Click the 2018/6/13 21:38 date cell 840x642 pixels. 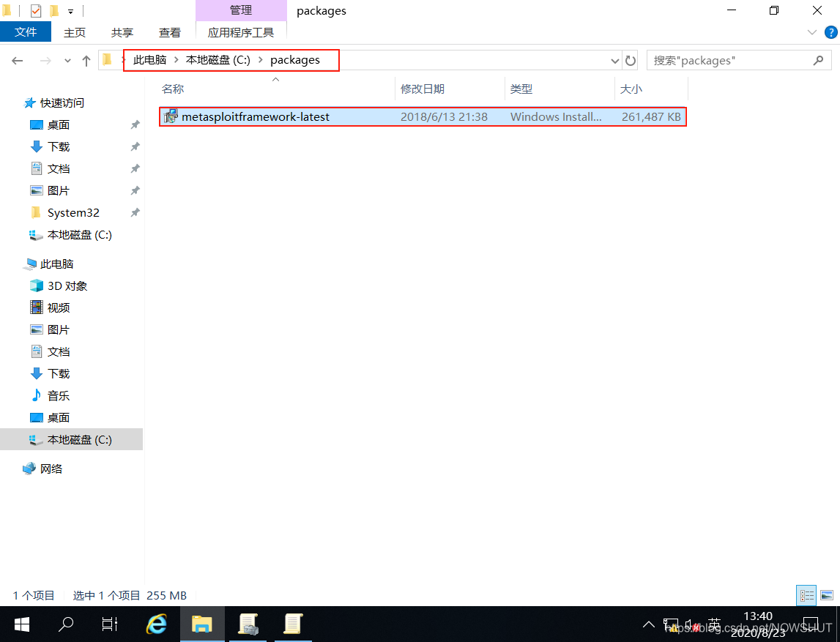coord(444,116)
